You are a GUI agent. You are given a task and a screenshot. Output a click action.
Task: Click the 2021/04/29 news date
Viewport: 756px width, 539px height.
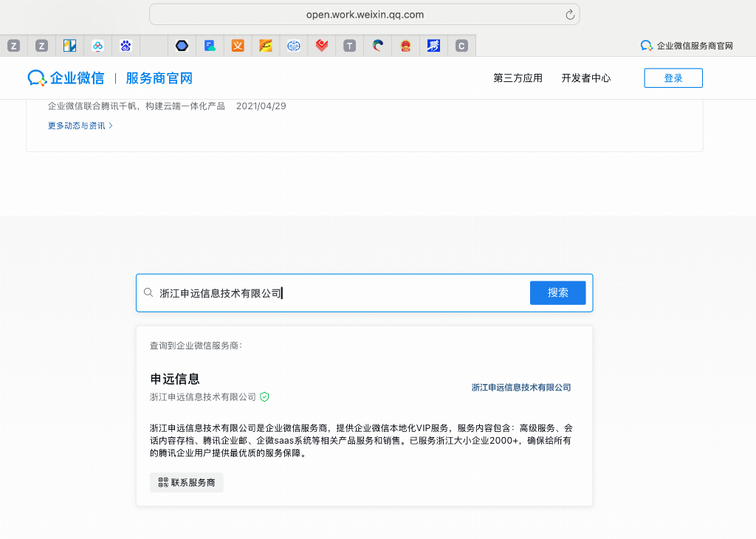pyautogui.click(x=261, y=106)
